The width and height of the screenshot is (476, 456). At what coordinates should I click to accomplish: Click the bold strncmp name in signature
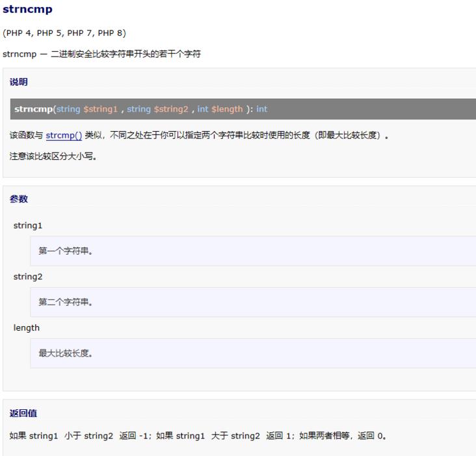[33, 109]
